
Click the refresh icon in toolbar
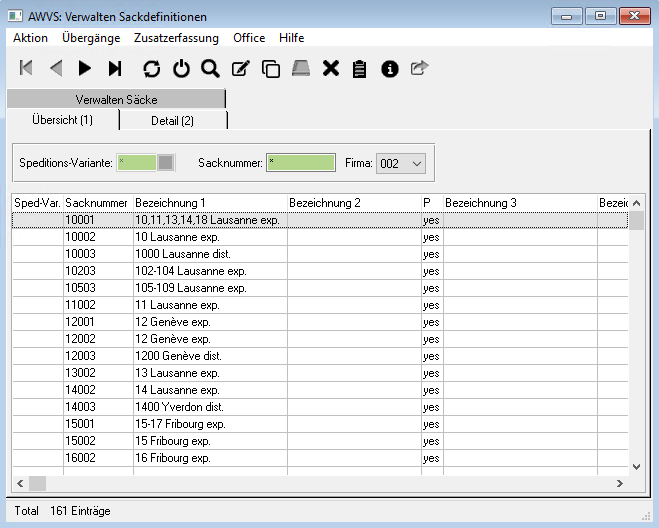tap(151, 68)
